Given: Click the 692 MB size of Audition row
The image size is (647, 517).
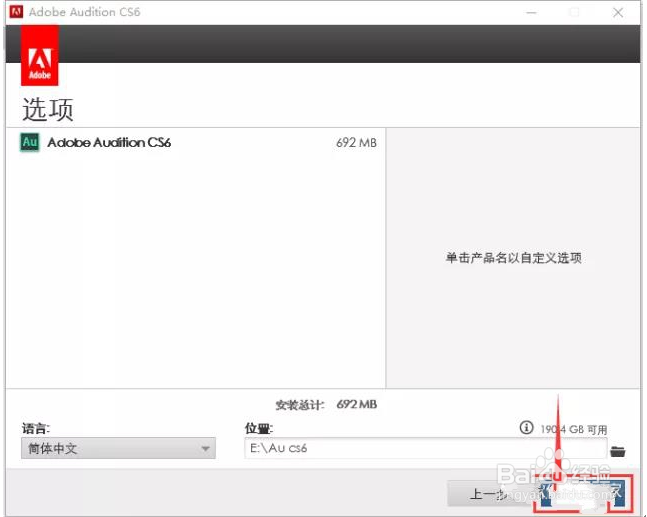Looking at the screenshot, I should [x=356, y=143].
